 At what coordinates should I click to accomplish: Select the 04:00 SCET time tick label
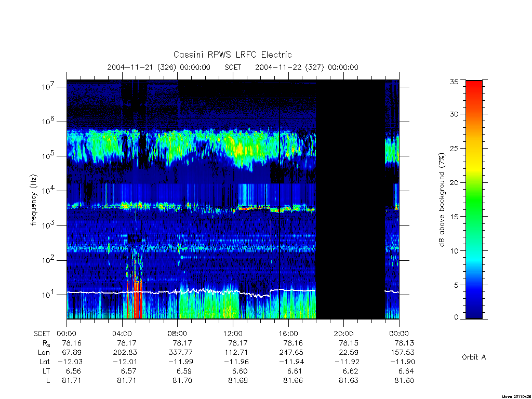122,334
